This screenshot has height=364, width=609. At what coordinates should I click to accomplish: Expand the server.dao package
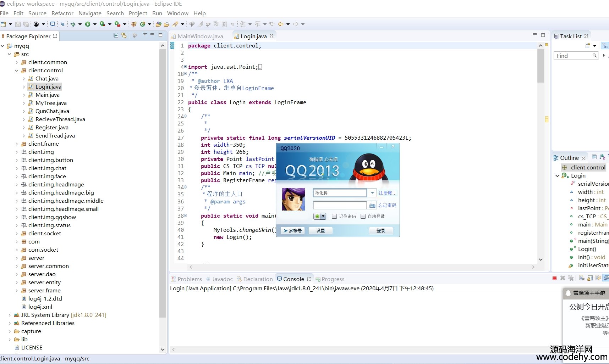click(16, 274)
